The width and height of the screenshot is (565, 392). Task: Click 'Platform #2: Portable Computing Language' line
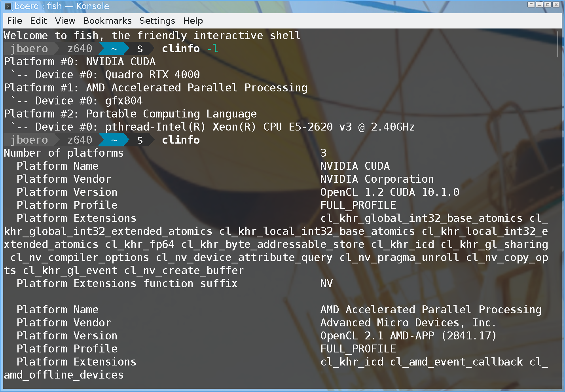(131, 114)
